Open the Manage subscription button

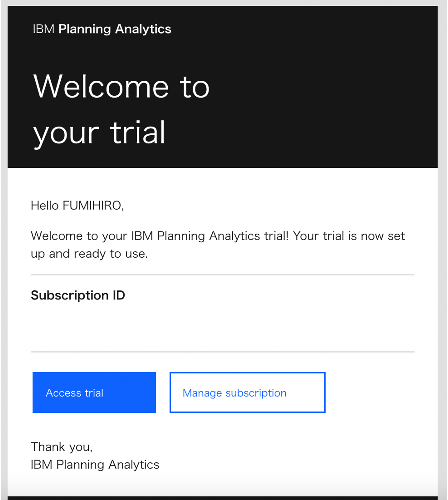[x=247, y=392]
